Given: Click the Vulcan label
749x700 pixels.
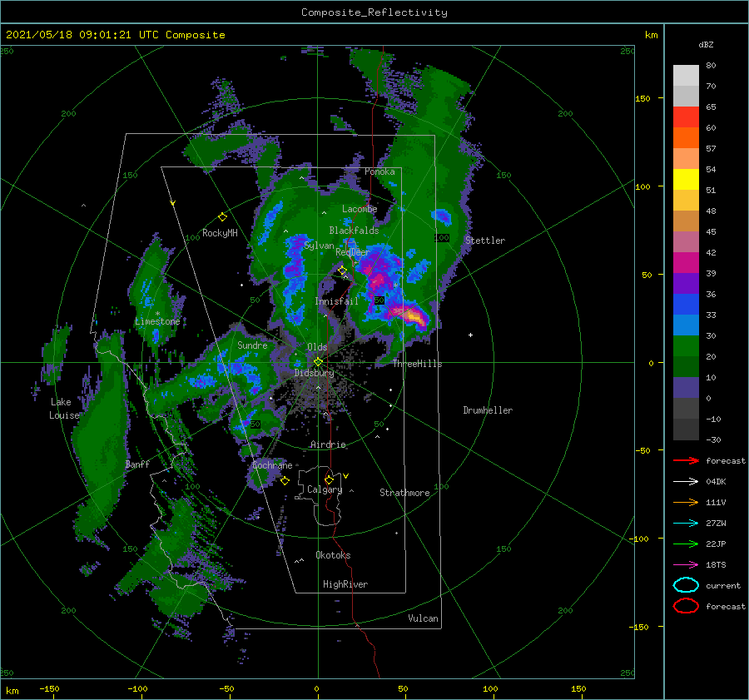Looking at the screenshot, I should (424, 618).
